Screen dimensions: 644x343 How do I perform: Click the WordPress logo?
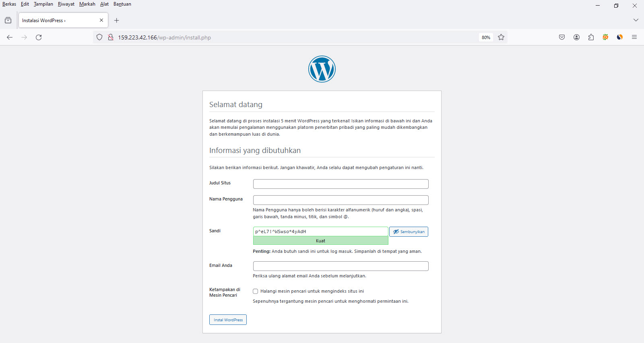[x=322, y=69]
